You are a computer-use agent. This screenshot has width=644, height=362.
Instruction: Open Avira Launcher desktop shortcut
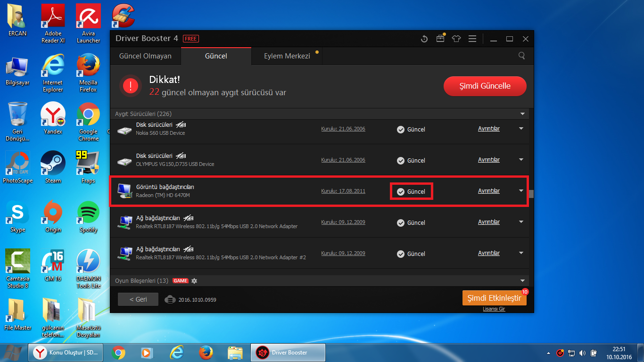(88, 24)
